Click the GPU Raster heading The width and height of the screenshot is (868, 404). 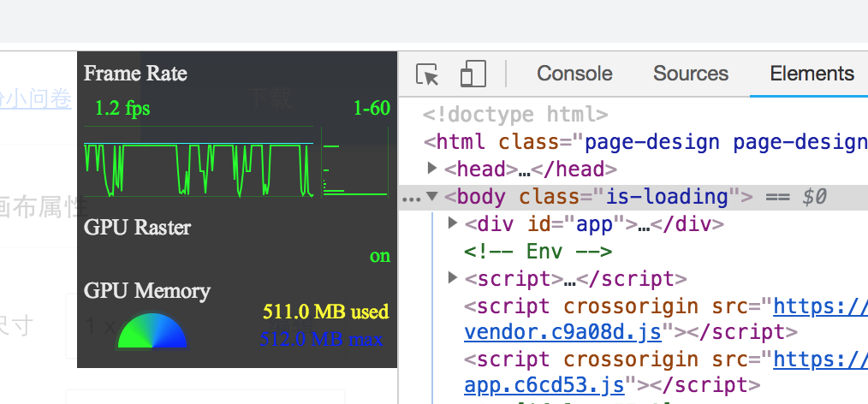pyautogui.click(x=137, y=228)
